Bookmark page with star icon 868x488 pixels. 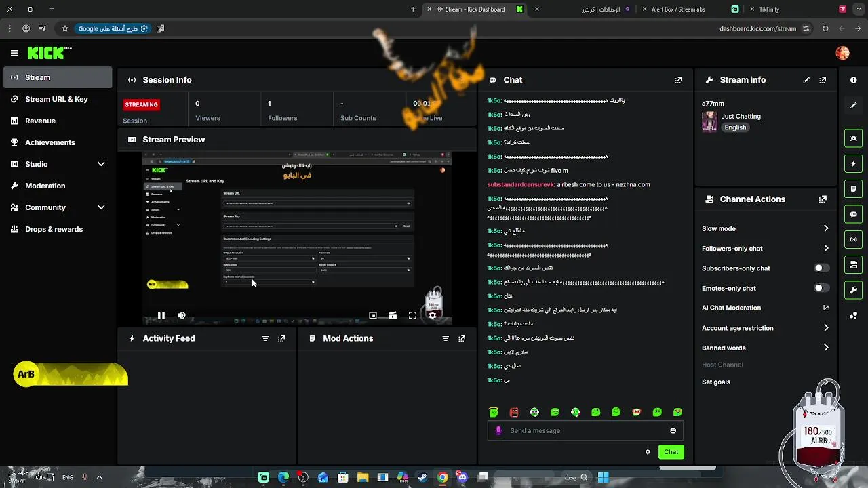coord(65,28)
